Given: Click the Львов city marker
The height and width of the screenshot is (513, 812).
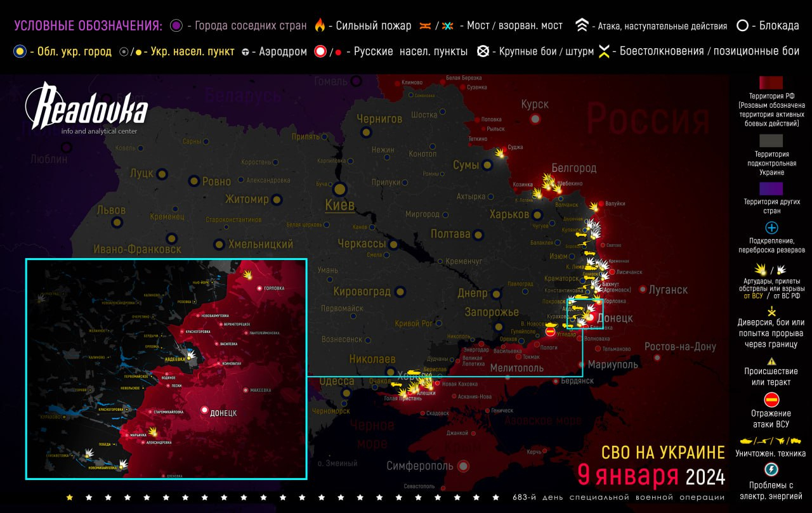Looking at the screenshot, I should [117, 223].
